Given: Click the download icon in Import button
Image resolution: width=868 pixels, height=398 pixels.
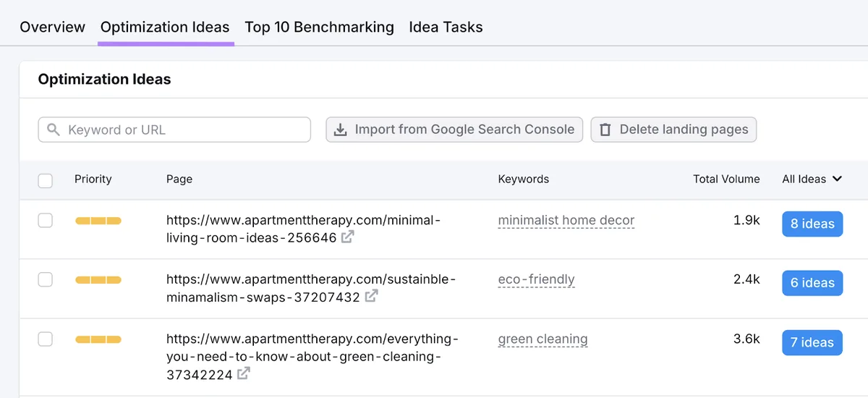Looking at the screenshot, I should [340, 130].
